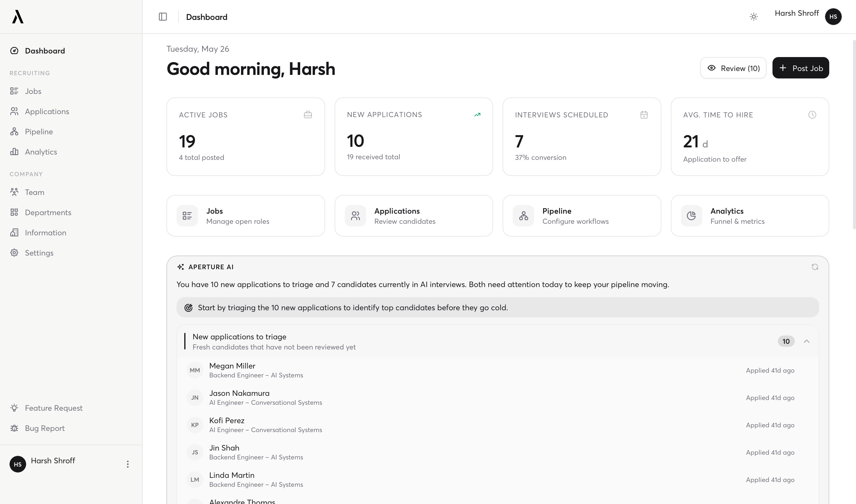This screenshot has height=504, width=856.
Task: Click the eye icon on the Review button
Action: click(x=712, y=68)
